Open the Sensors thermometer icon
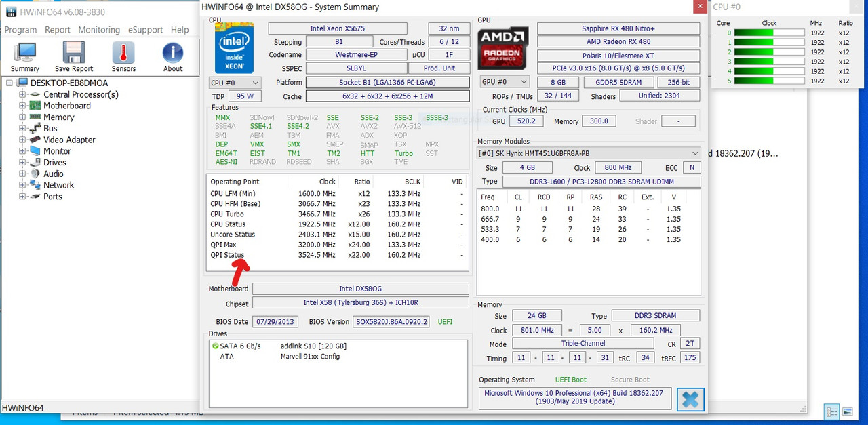Screen dimensions: 868x425 point(123,53)
